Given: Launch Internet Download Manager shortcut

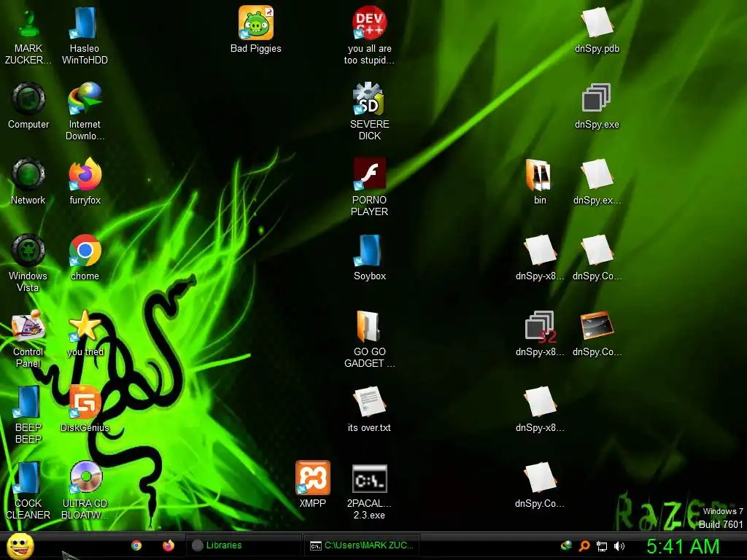Looking at the screenshot, I should point(85,112).
